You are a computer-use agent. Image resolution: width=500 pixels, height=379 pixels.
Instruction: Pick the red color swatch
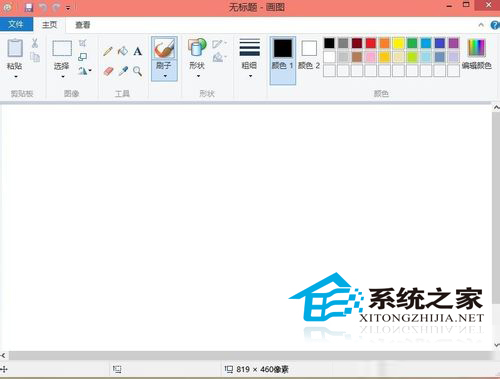point(371,43)
